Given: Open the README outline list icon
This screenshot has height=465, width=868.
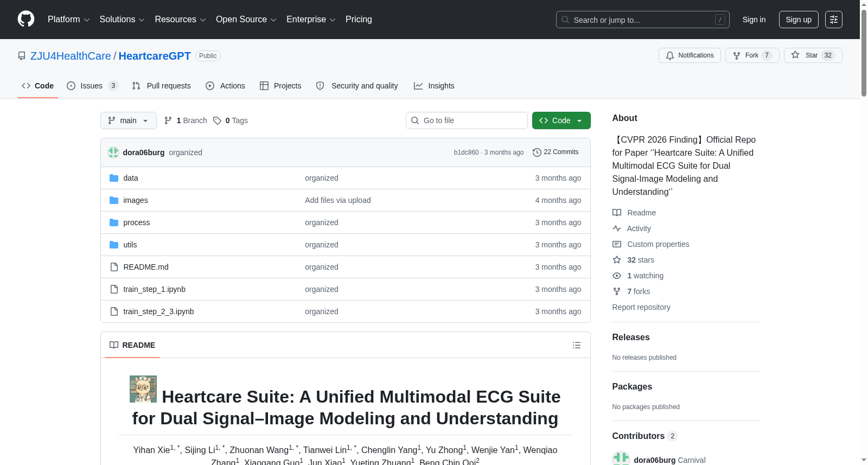Looking at the screenshot, I should point(577,345).
